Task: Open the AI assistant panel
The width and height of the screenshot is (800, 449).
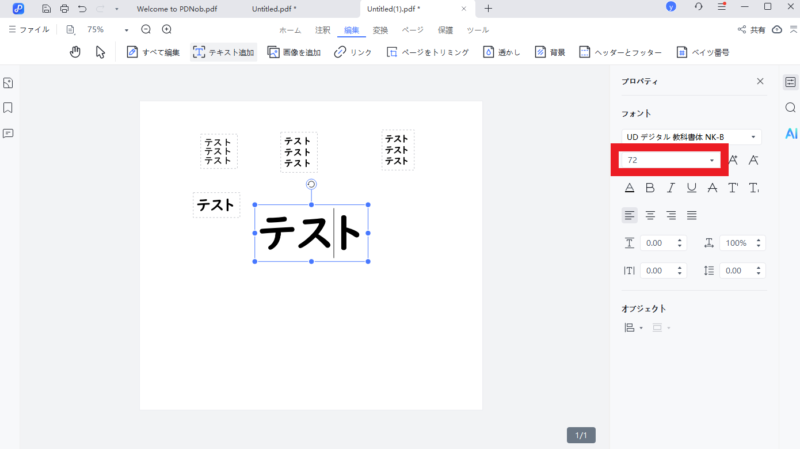Action: point(790,133)
